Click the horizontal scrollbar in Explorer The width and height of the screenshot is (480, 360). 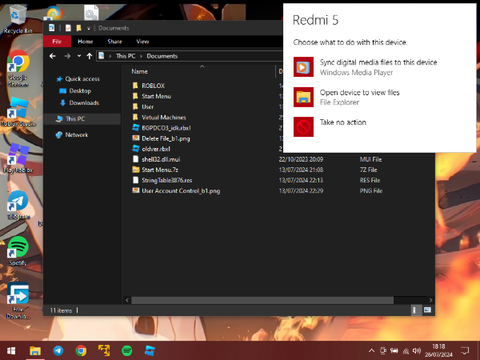pos(262,300)
